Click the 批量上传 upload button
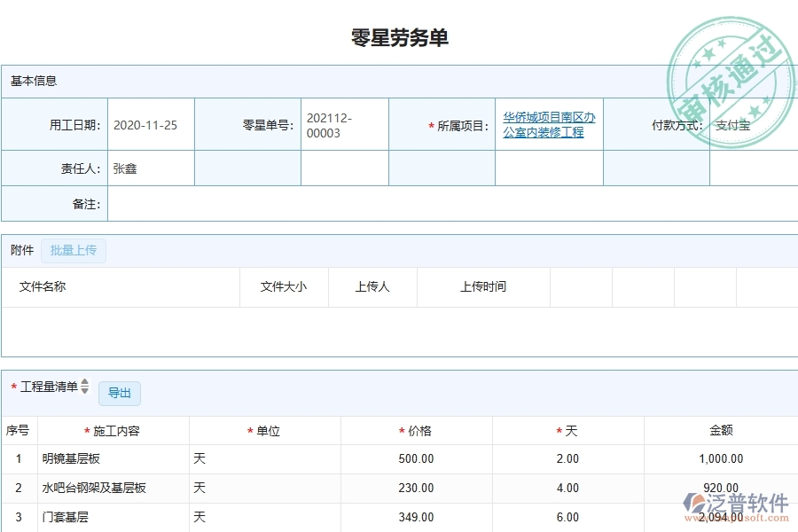This screenshot has height=532, width=798. point(74,251)
